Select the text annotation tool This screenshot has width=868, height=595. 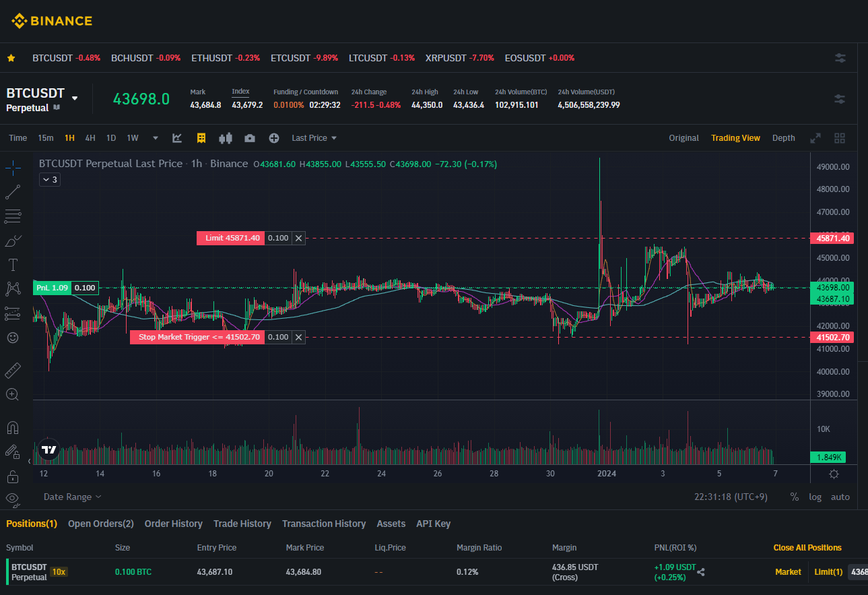tap(13, 265)
